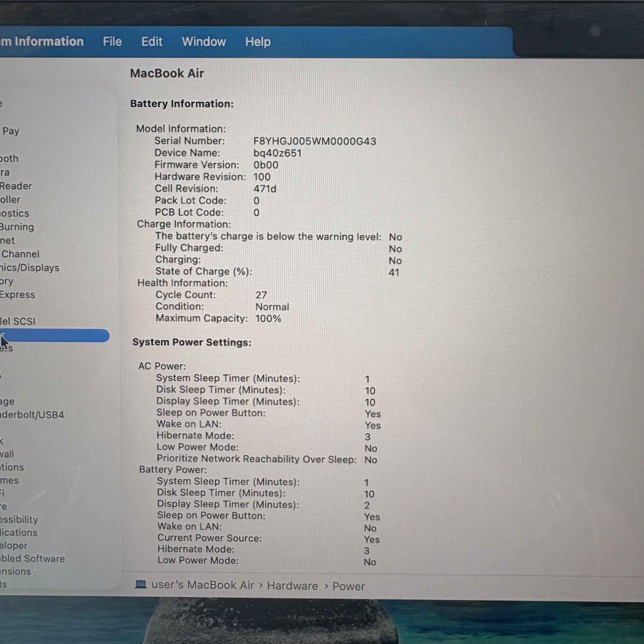
Task: Select Disc Burning in the sidebar
Action: click(x=17, y=227)
